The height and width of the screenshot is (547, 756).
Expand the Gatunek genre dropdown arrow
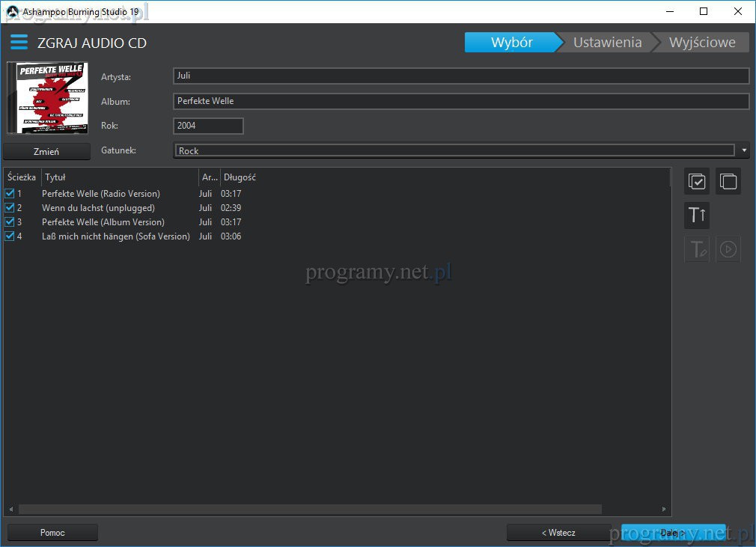(x=744, y=150)
